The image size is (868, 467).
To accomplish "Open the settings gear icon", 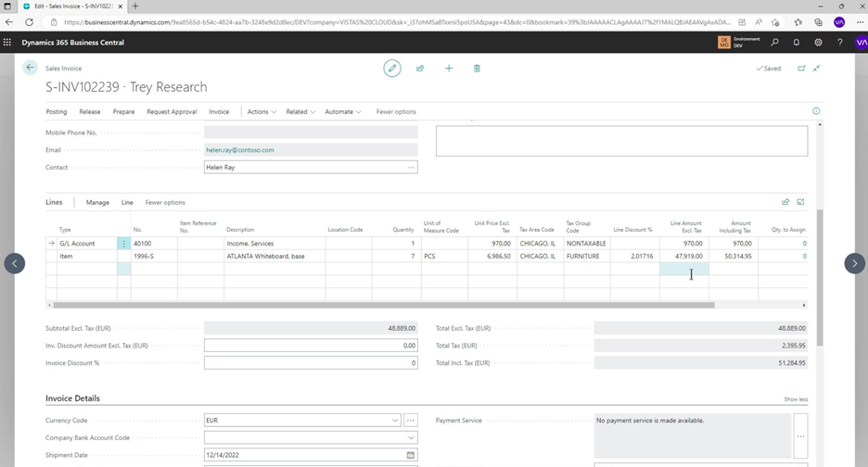I will coord(818,43).
